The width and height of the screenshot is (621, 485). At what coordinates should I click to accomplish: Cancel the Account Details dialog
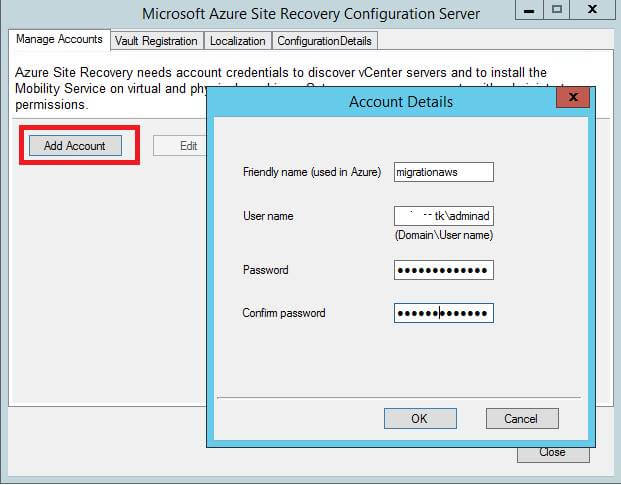pos(522,418)
